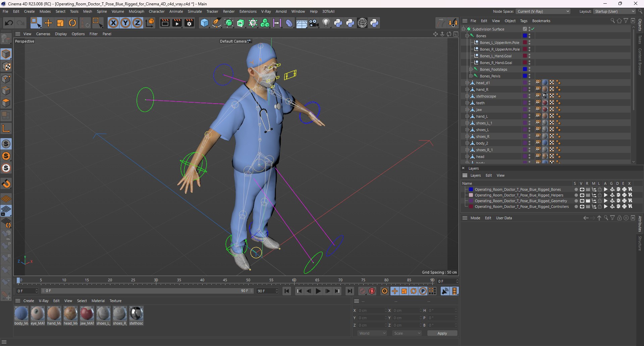Click the Spline Pen tool icon

(217, 23)
